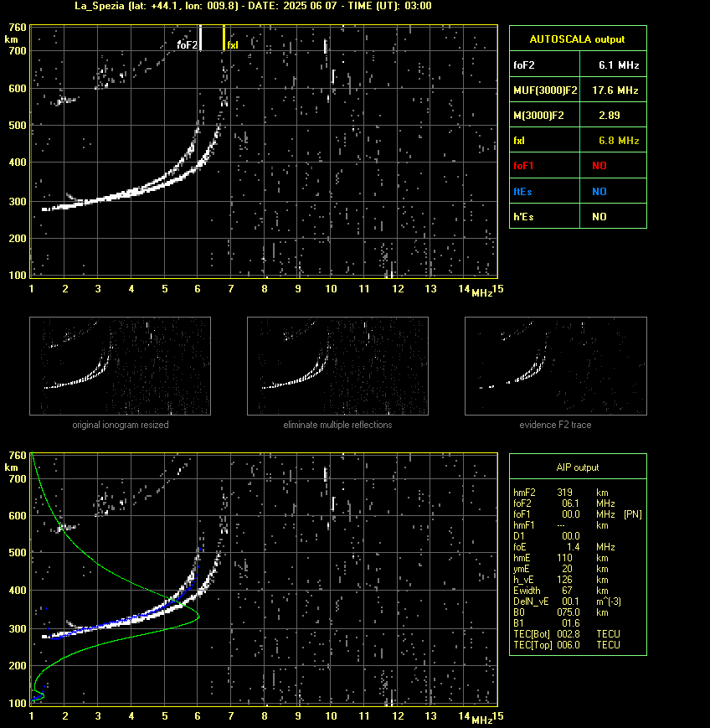This screenshot has height=728, width=710.
Task: Select the MUF(3000)F2 17.6 MHz value
Action: point(615,90)
